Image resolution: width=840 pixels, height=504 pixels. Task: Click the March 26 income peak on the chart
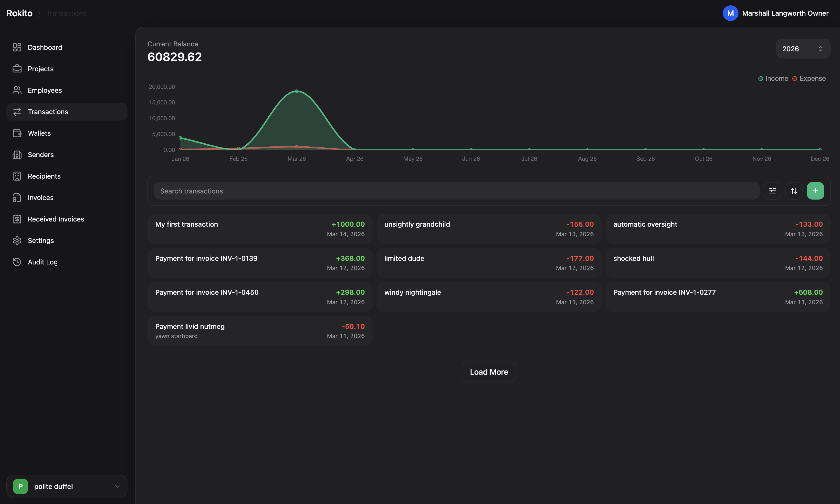(x=296, y=91)
